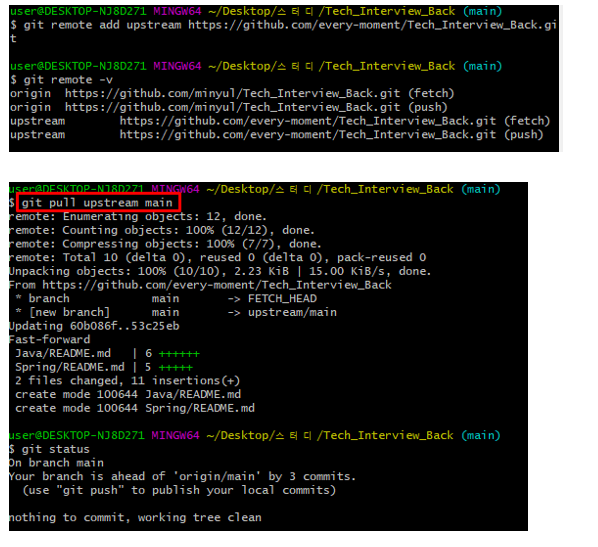
Task: Click create mode 100644 Spring/README.md line
Action: pos(135,408)
